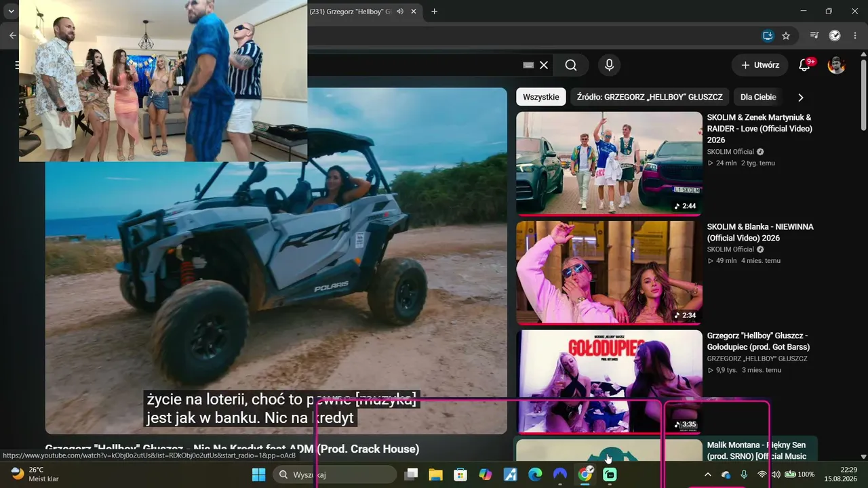Screen dimensions: 868x488
Task: Open Google Chrome taskbar icon
Action: pyautogui.click(x=585, y=474)
